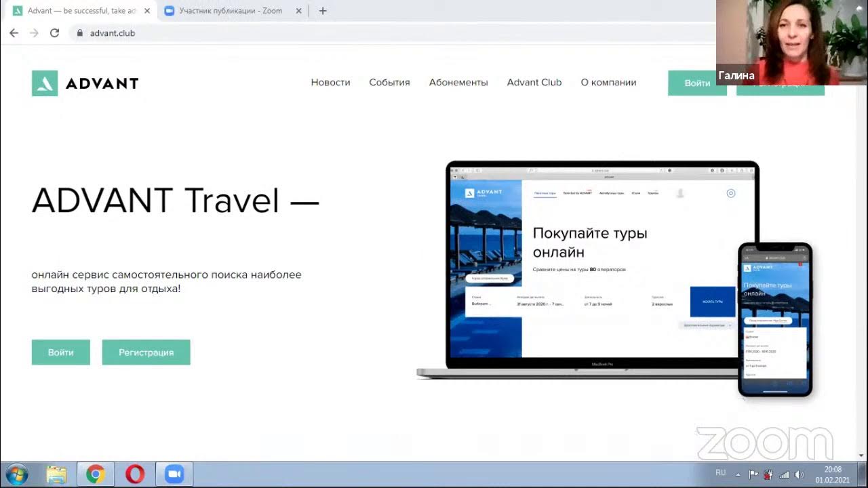
Task: Click Галина's video thumbnail
Action: [791, 42]
